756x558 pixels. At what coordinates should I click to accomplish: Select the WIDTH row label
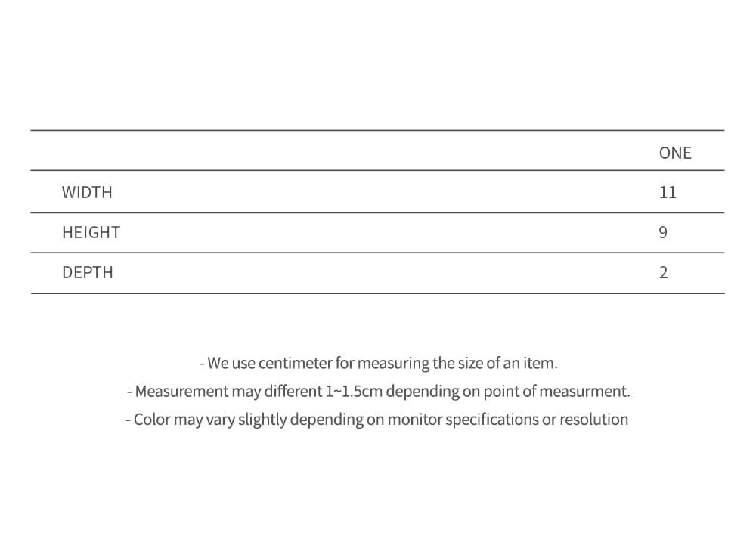[87, 193]
